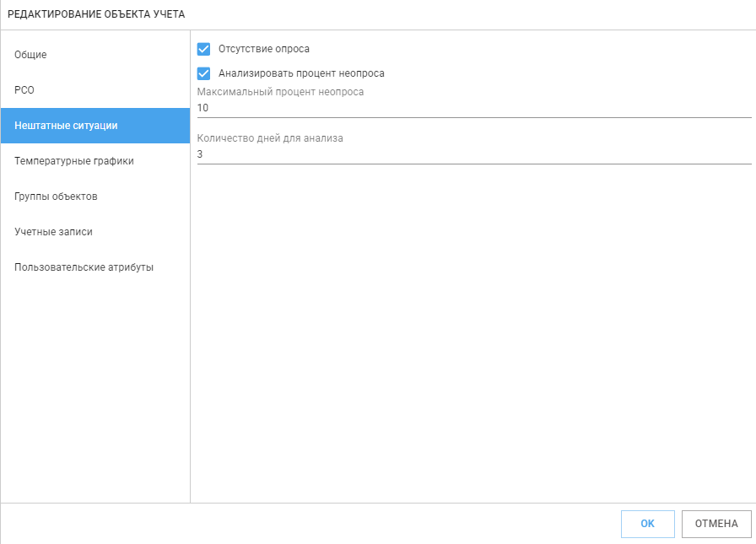
Task: Show the Учетные записи section
Action: click(x=95, y=232)
